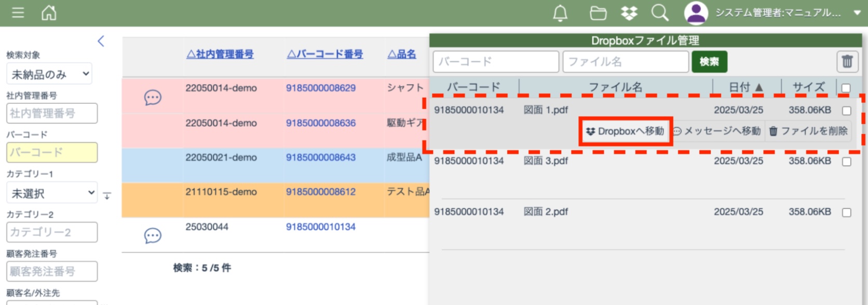Open the hamburger menu
868x305 pixels.
(18, 12)
